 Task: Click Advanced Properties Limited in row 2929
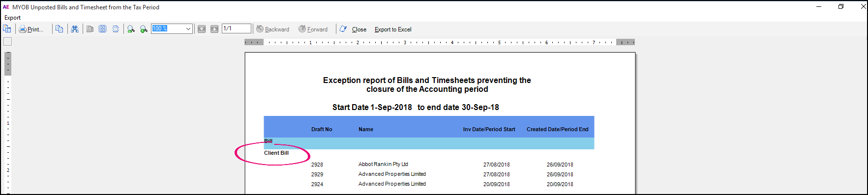tap(392, 174)
